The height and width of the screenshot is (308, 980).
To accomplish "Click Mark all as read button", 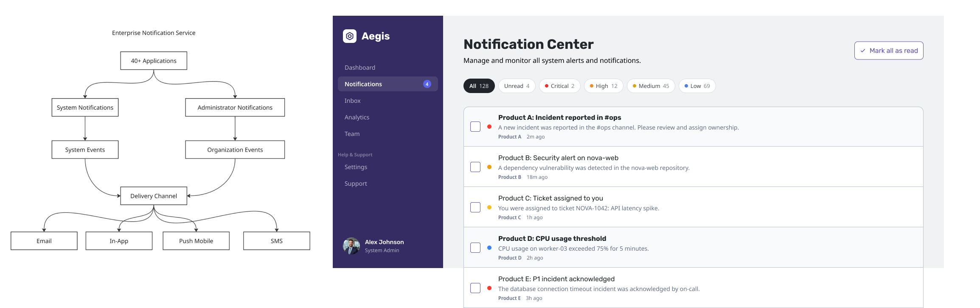I will [889, 51].
